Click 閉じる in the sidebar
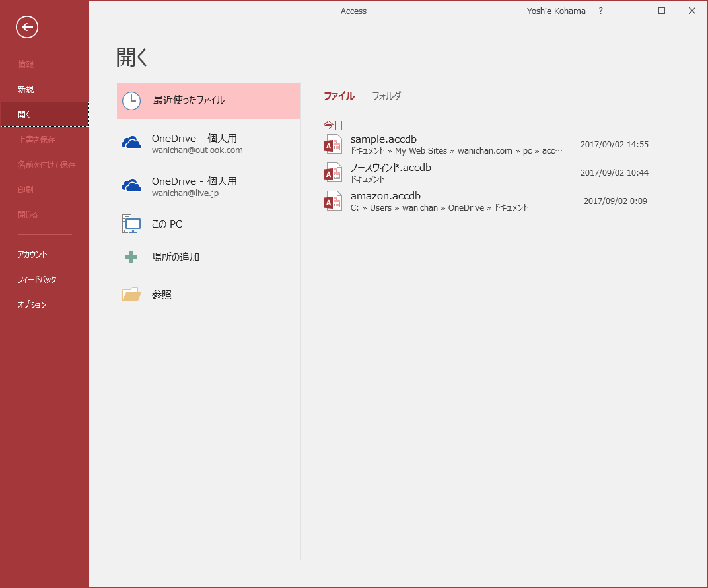The image size is (708, 588). 28,214
